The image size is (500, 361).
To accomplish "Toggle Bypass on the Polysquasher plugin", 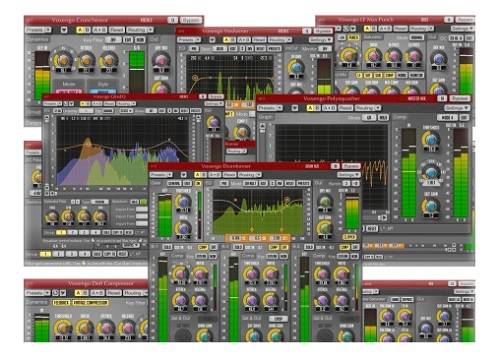I will pyautogui.click(x=460, y=98).
